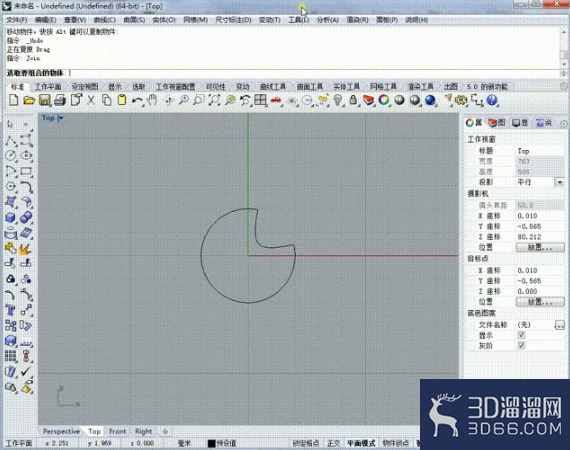570x450 pixels.
Task: Click the 工作平面 label in status bar
Action: 19,443
